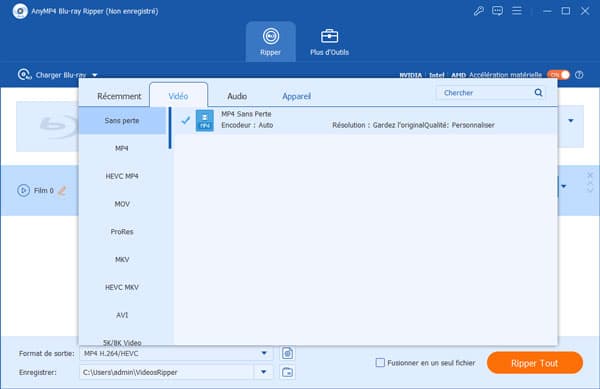This screenshot has height=389, width=600.
Task: Choose the MP4 Sans Perte profile
Action: coord(365,120)
